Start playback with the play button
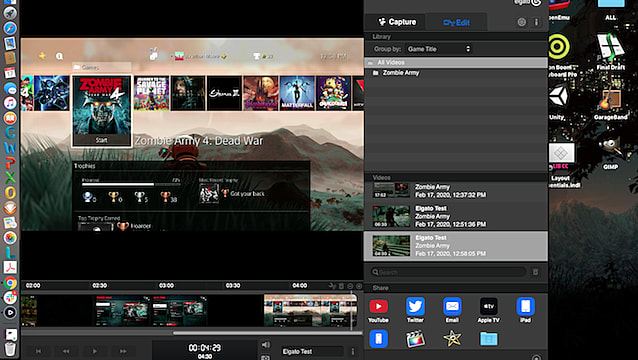The image size is (638, 360). click(94, 351)
